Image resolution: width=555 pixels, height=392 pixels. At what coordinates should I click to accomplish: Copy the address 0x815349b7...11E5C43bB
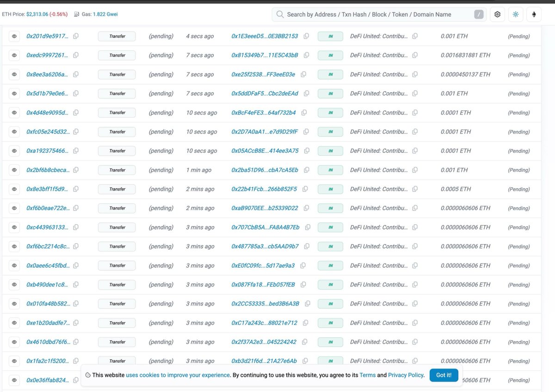(306, 55)
